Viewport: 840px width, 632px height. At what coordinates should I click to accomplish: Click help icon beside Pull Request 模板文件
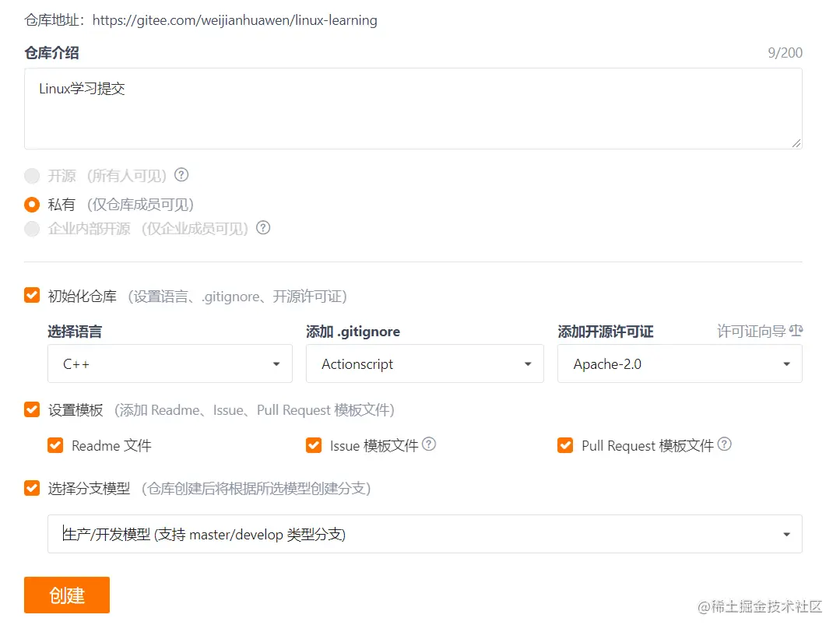(724, 444)
